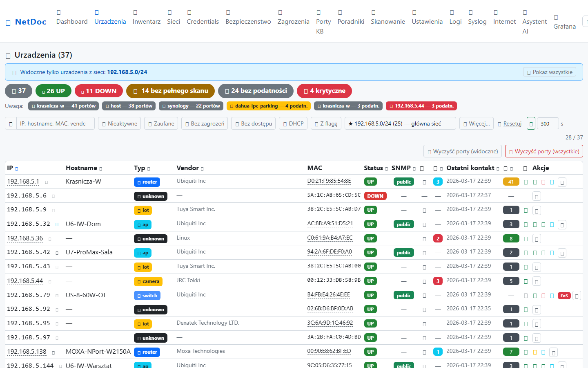Screen dimensions: 588x368
Task: Click the IP, hostname, MAC search field
Action: 55,123
